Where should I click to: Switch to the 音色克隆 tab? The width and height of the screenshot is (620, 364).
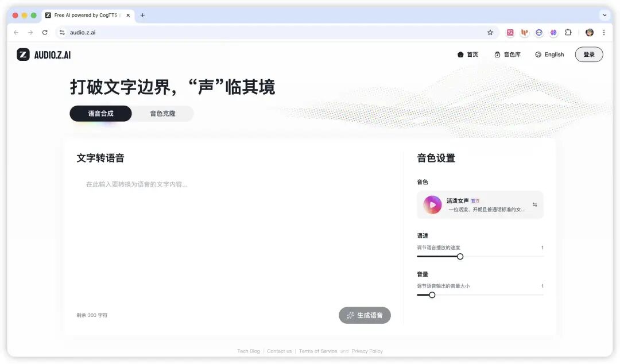(162, 113)
